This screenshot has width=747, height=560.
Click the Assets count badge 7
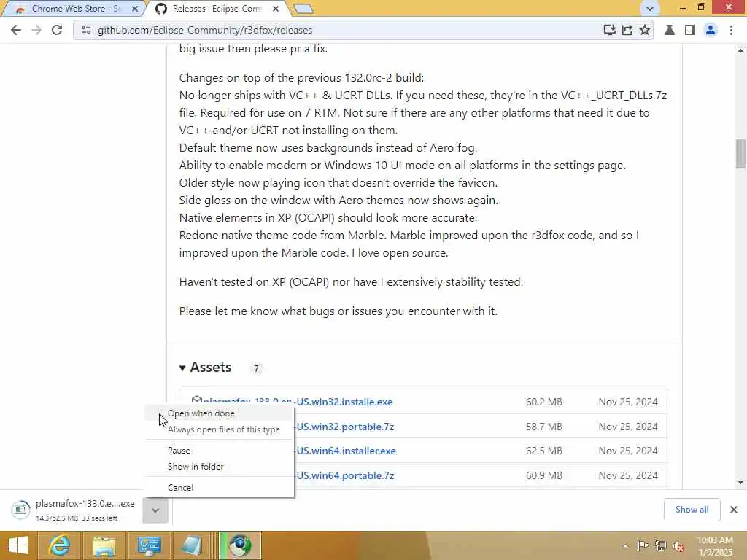(x=256, y=368)
